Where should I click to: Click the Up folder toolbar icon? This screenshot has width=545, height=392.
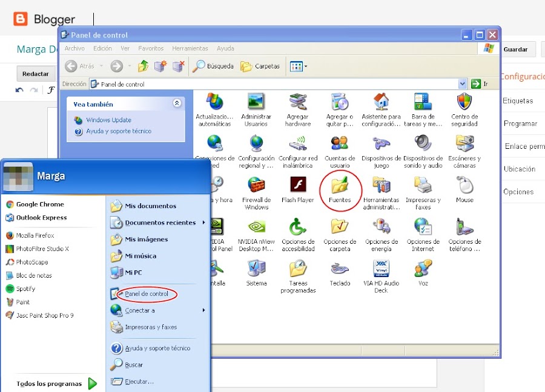(x=143, y=66)
